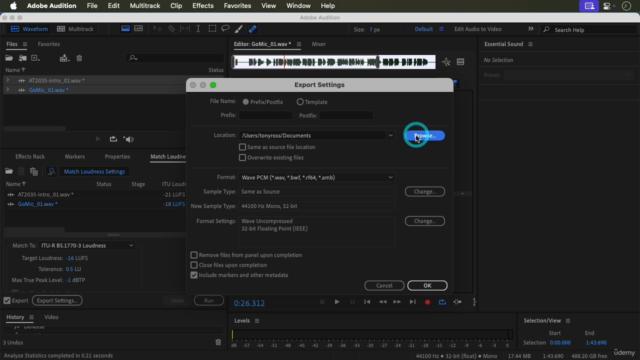Expand AT2035-intro_01.wav in Files panel
The height and width of the screenshot is (360, 640).
coord(7,80)
